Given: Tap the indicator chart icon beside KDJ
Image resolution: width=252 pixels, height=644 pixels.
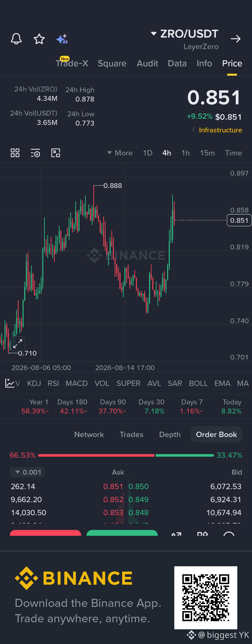Looking at the screenshot, I should (10, 383).
